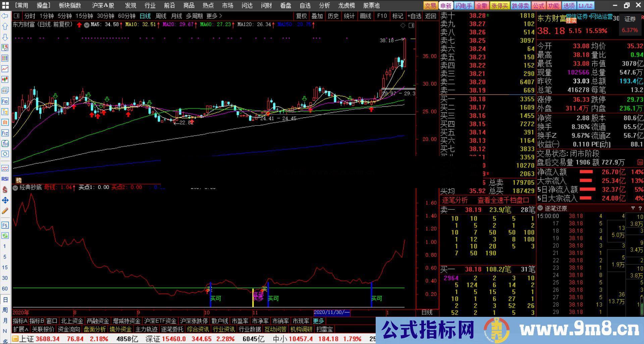The height and width of the screenshot is (344, 644).
Task: Open the 逐笔还原 panel dropdown arrow
Action: (540, 208)
